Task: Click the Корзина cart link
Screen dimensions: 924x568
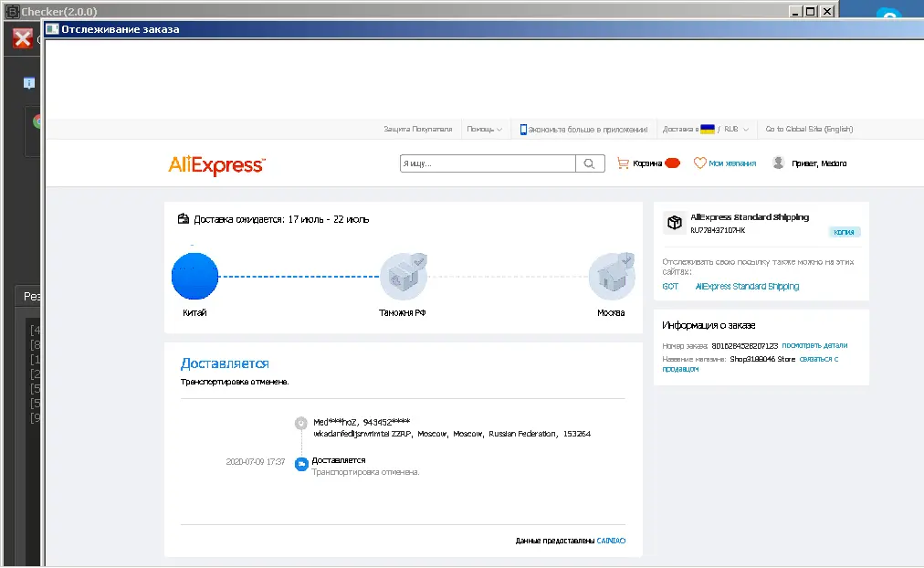Action: point(647,163)
